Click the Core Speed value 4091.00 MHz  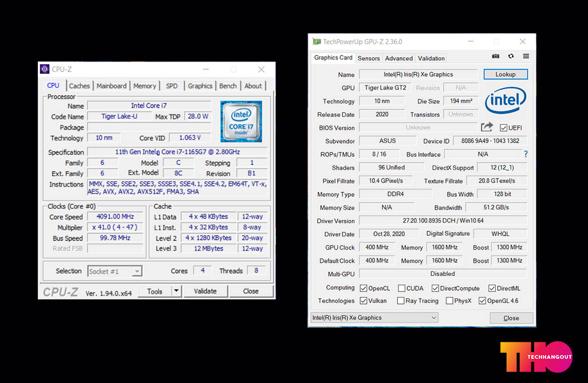click(x=115, y=216)
